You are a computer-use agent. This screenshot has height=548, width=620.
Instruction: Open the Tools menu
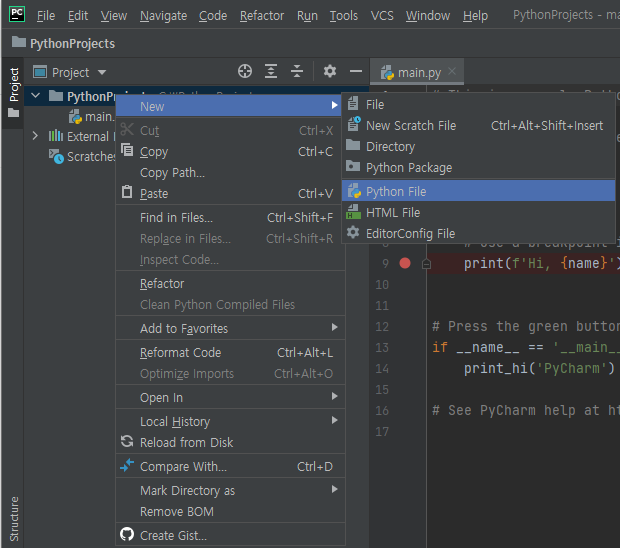[344, 16]
